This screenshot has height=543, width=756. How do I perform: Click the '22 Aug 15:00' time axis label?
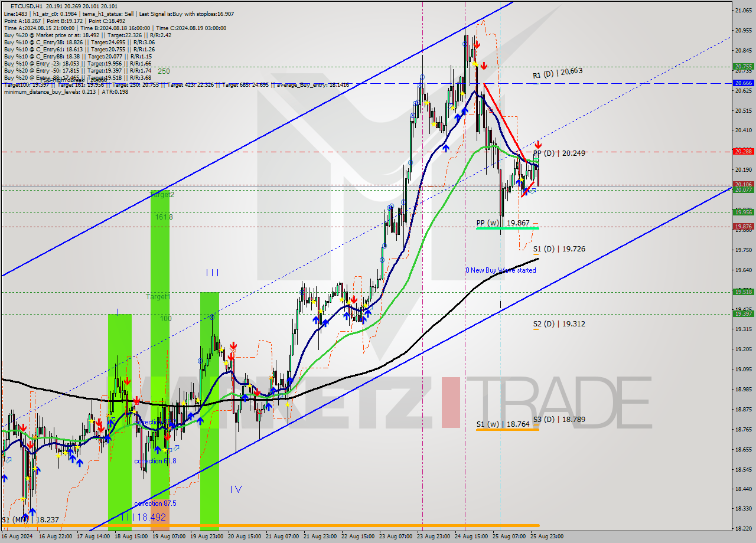(x=357, y=537)
